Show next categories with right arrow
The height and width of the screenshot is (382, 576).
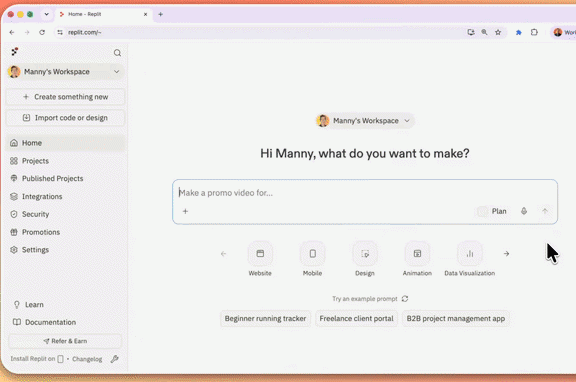506,254
